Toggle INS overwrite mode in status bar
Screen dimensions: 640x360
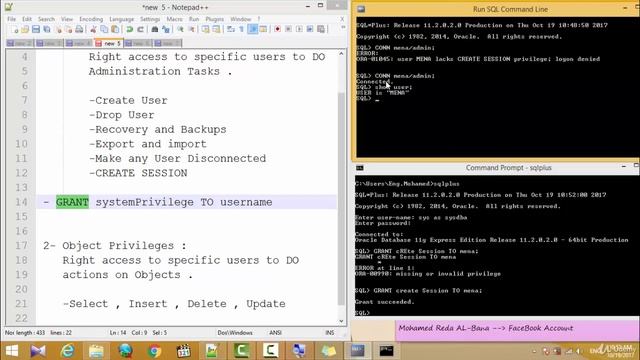click(329, 333)
